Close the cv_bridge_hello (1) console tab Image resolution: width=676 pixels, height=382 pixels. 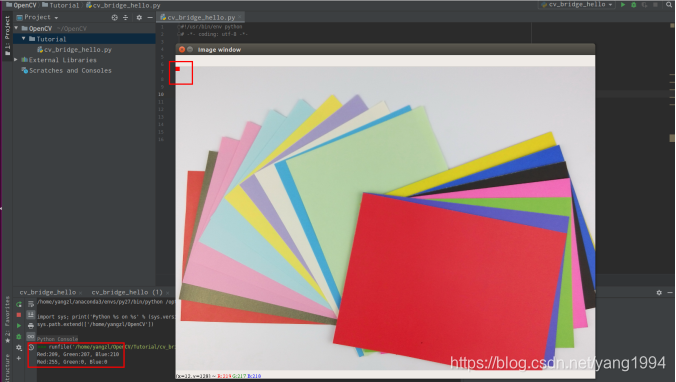coord(168,292)
